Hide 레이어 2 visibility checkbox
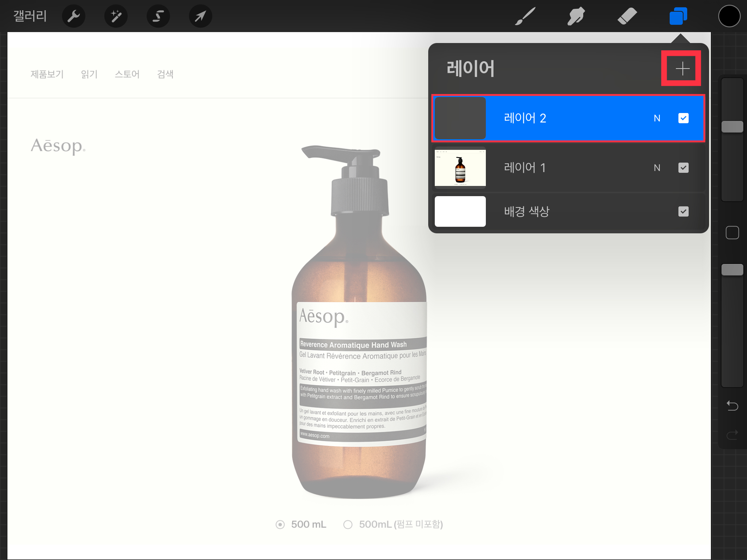 [x=683, y=118]
